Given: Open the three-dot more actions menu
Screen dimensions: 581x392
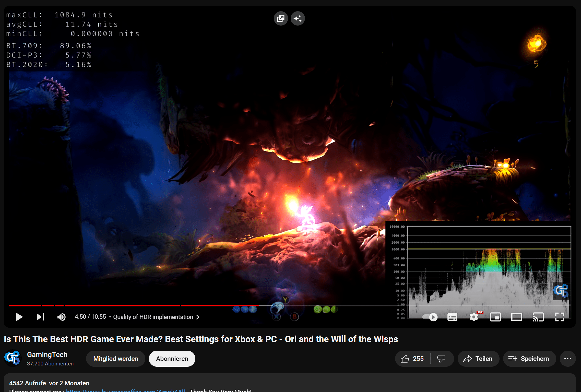Looking at the screenshot, I should (568, 359).
